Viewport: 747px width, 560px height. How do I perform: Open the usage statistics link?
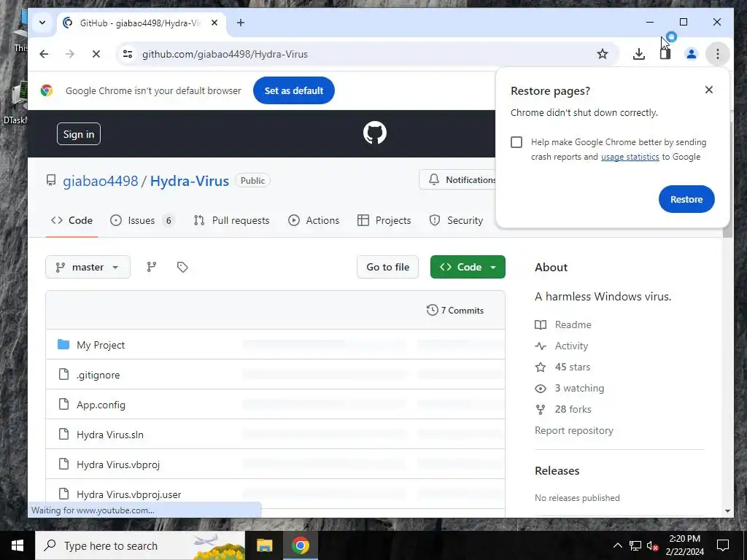click(x=630, y=157)
